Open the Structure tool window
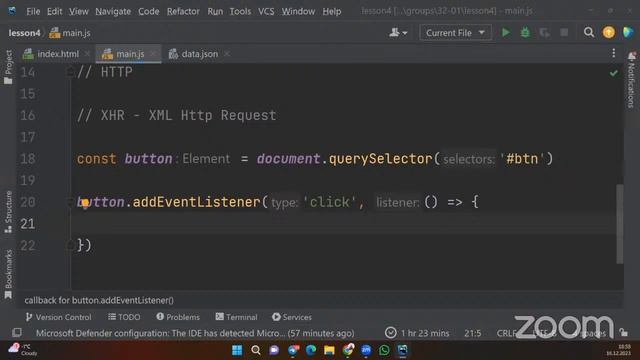 point(8,212)
